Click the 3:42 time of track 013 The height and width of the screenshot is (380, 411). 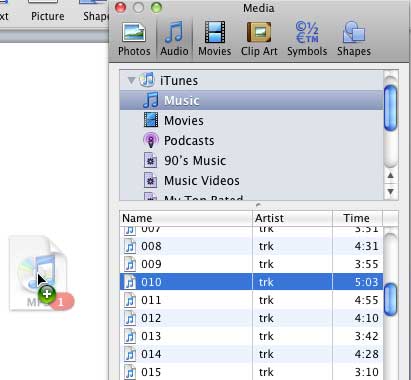(x=366, y=336)
